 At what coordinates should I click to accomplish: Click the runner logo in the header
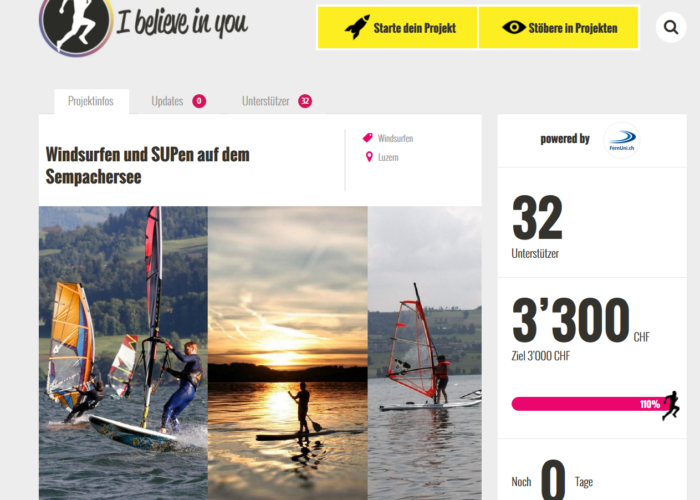pyautogui.click(x=76, y=25)
